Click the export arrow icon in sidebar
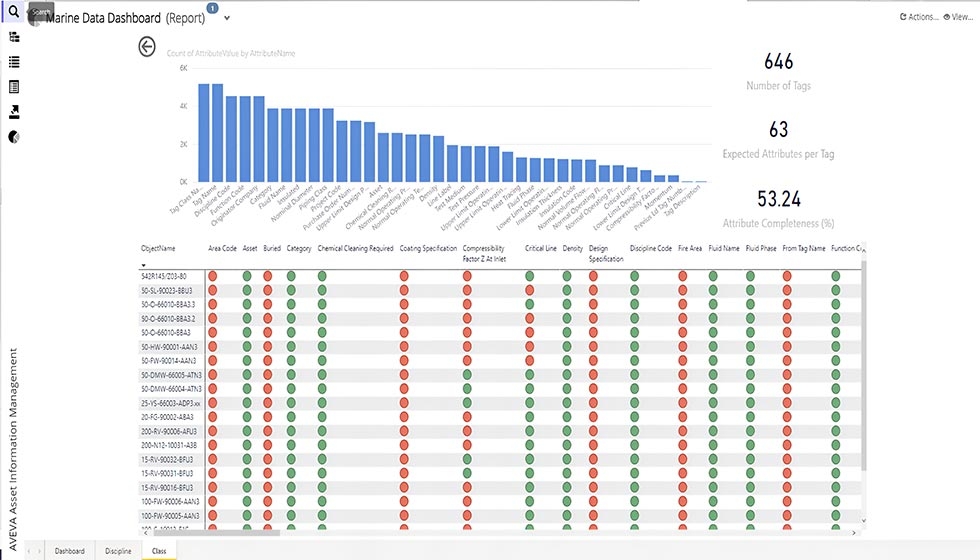980x560 pixels. (x=14, y=112)
